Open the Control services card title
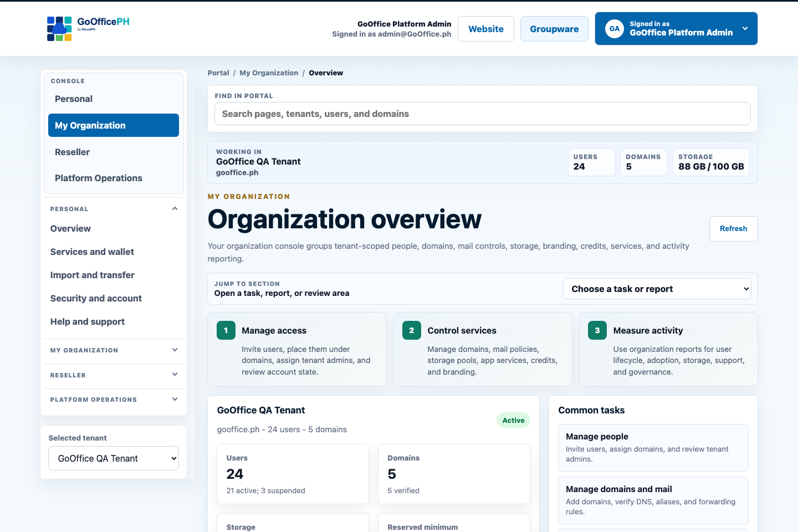798x532 pixels. [462, 330]
